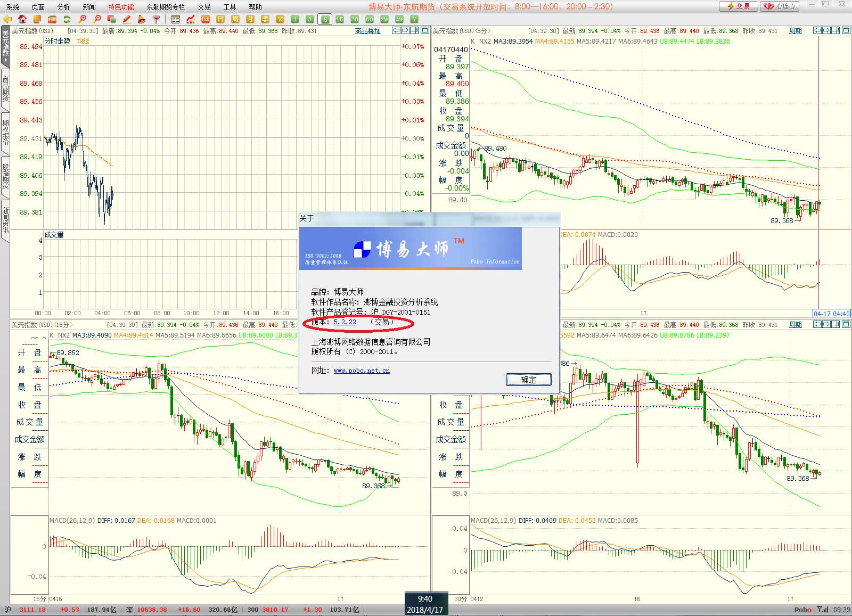Select the 期权报价 side tab
Screen dimensions: 852x616
[5, 133]
